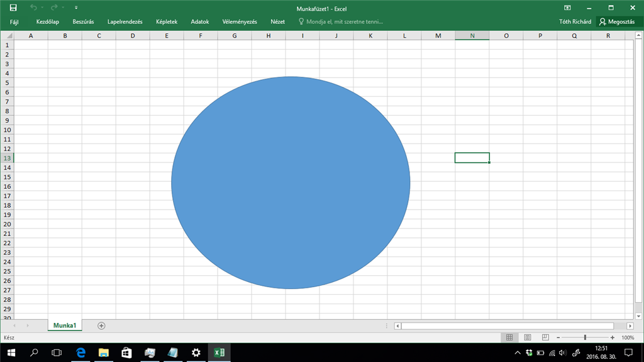Select column N header
This screenshot has height=362, width=644.
472,36
